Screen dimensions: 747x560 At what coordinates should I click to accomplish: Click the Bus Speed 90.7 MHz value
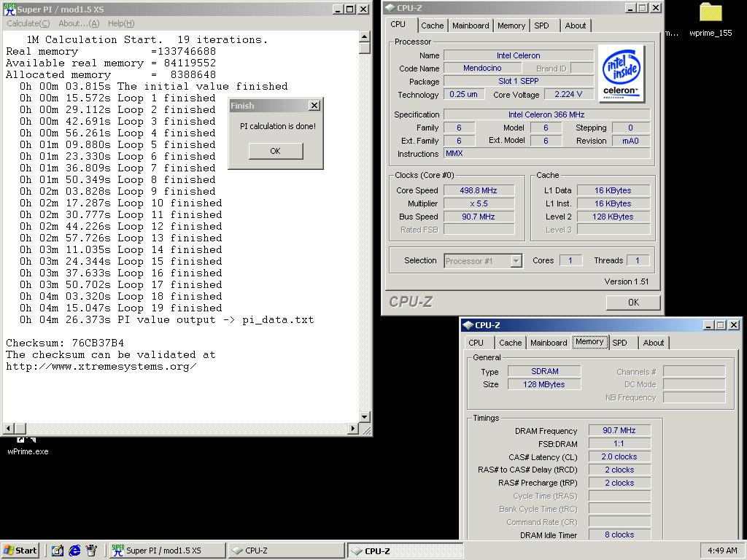coord(479,217)
